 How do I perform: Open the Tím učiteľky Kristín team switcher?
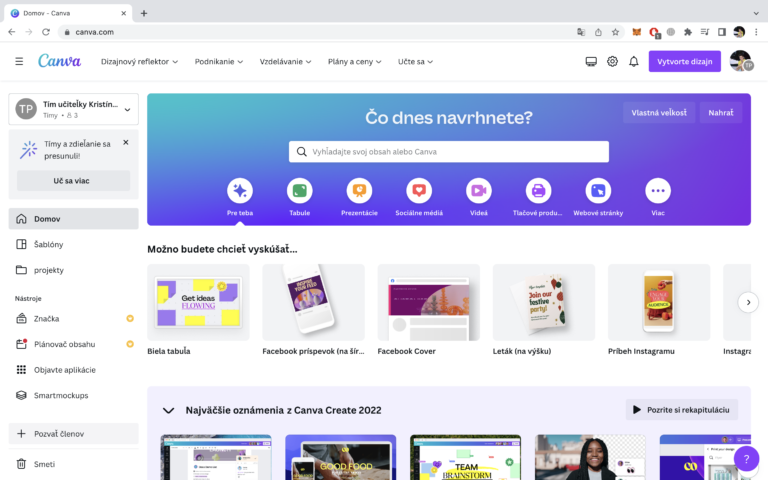click(x=73, y=109)
